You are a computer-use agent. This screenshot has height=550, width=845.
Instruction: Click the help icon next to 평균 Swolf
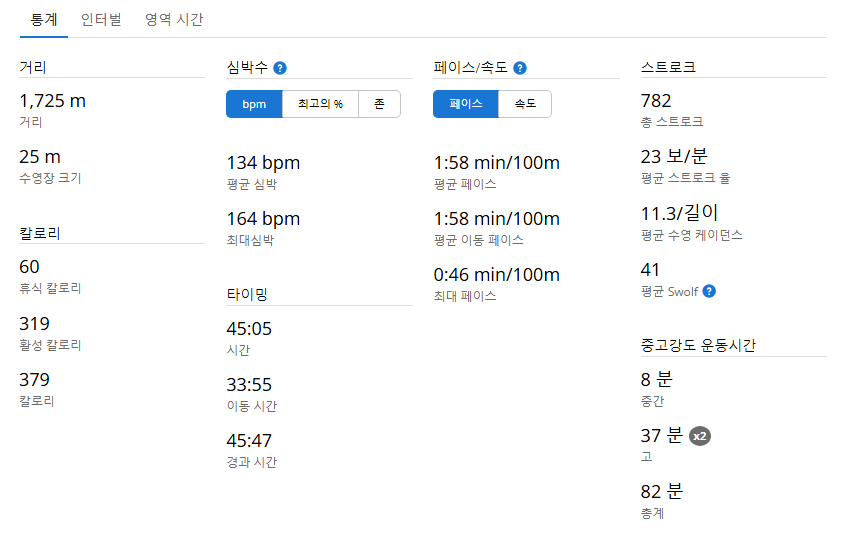[x=709, y=291]
